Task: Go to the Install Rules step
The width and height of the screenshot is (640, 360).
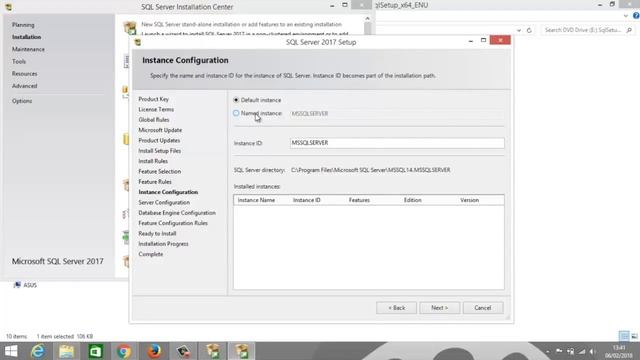Action: pos(153,161)
